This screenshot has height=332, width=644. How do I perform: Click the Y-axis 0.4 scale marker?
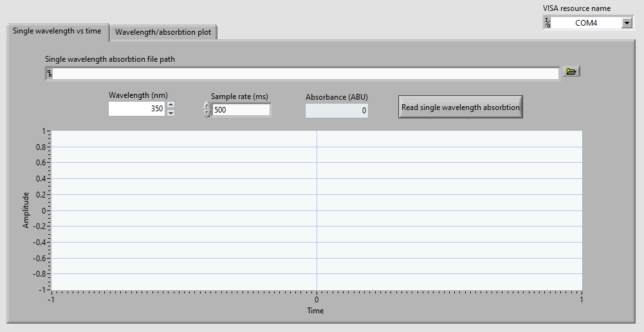point(40,179)
